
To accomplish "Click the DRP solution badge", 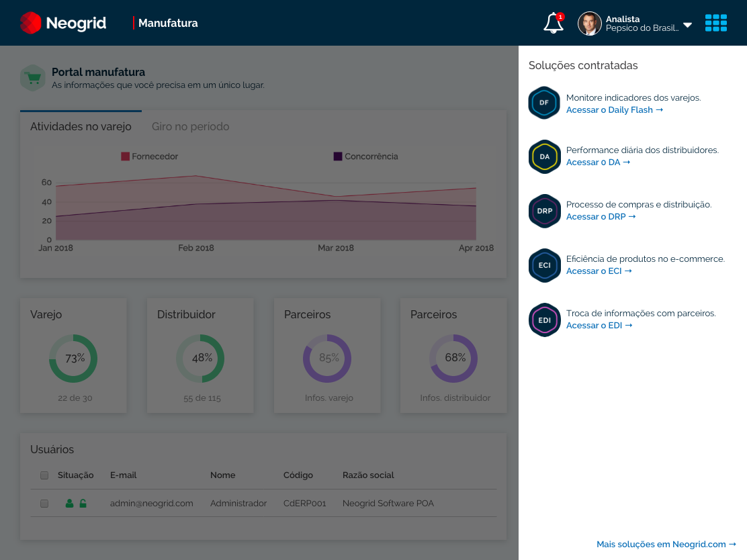I will pyautogui.click(x=544, y=211).
